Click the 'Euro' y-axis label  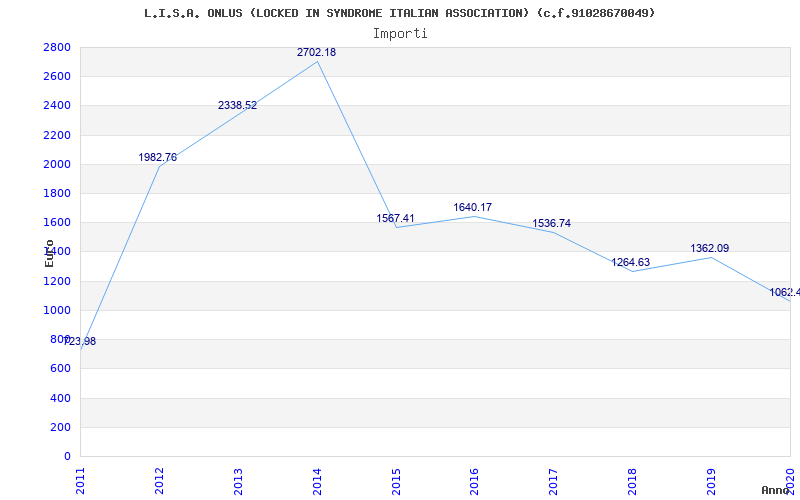pos(49,253)
